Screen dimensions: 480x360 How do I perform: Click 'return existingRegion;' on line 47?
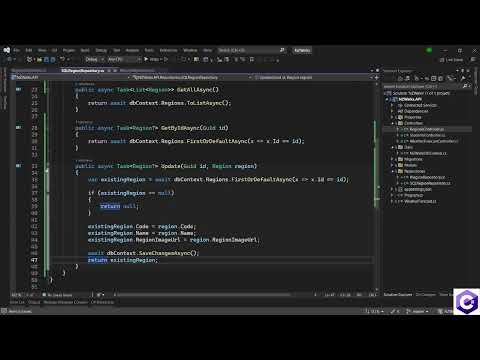pos(123,260)
